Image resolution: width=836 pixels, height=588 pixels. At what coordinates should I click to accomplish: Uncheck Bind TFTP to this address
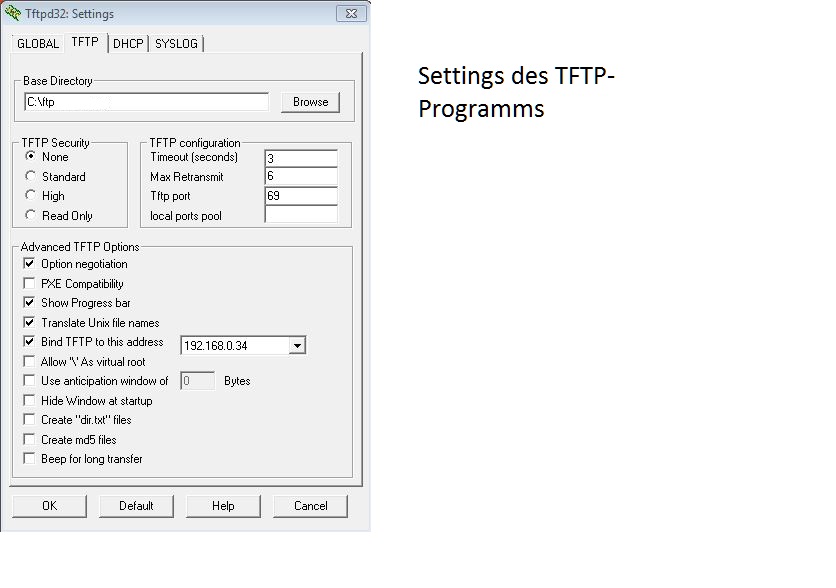[29, 341]
